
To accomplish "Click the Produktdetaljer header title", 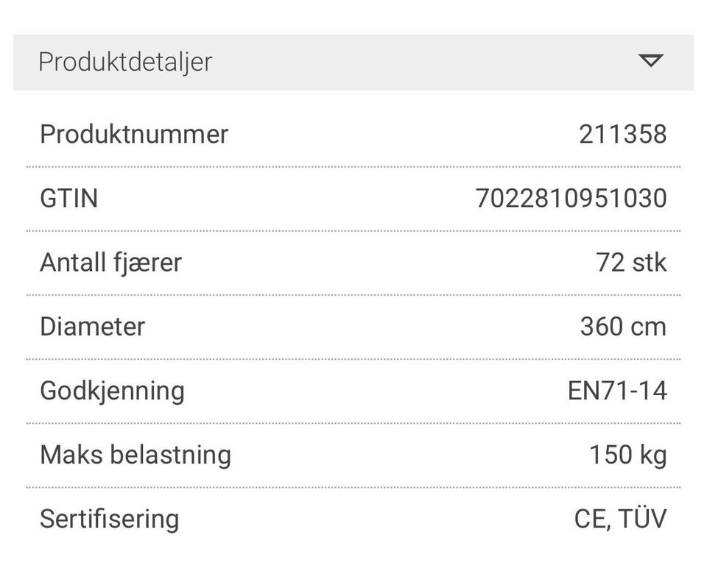I will tap(125, 62).
